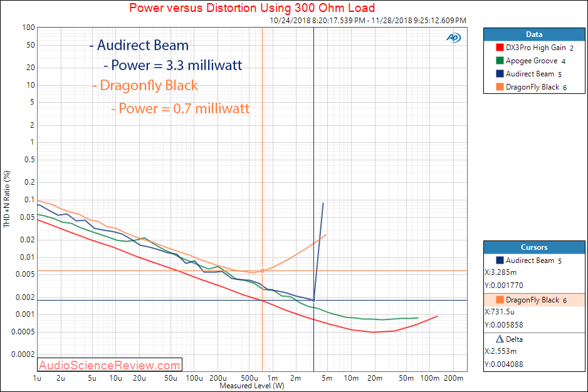588x392 pixels.
Task: Click the Delta label in Cursors panel
Action: point(514,339)
